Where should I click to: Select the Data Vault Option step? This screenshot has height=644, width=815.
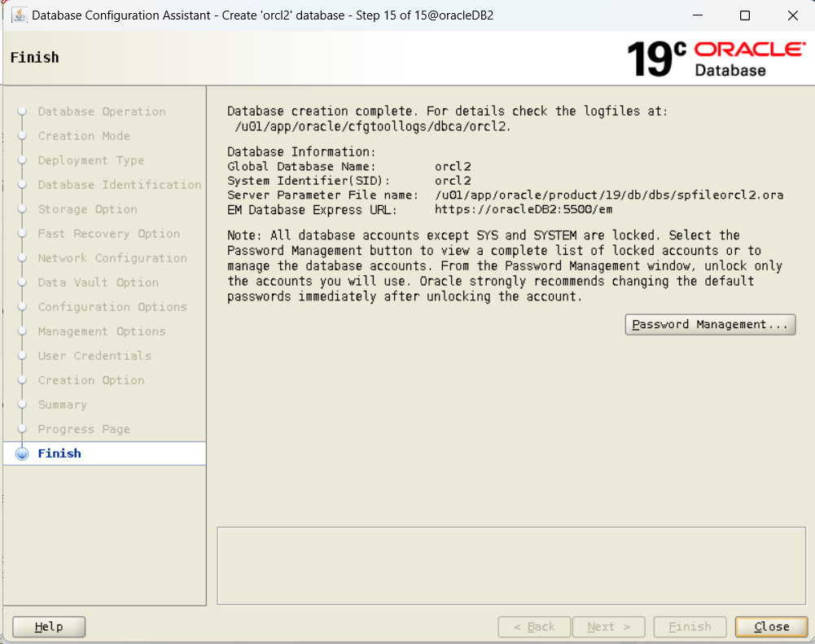point(99,283)
